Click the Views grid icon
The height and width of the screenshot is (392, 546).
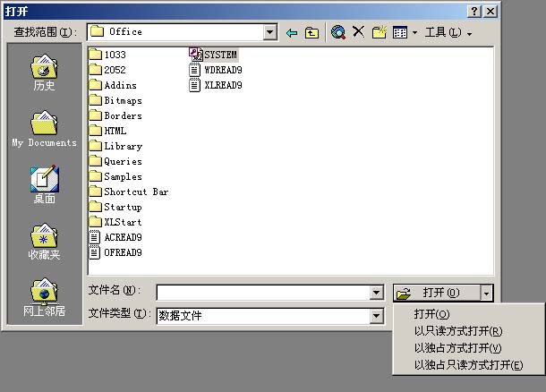[400, 33]
